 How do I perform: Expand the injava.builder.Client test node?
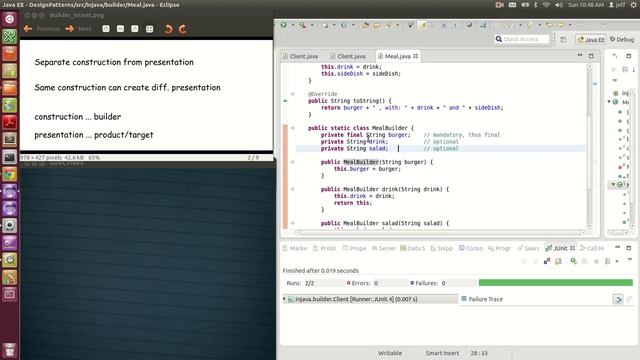(x=284, y=299)
